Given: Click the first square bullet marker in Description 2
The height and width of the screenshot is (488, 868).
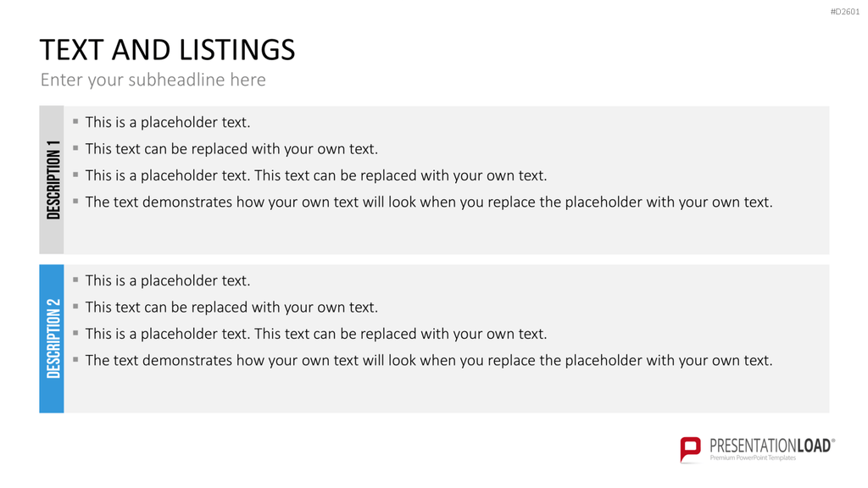Looking at the screenshot, I should (x=75, y=280).
